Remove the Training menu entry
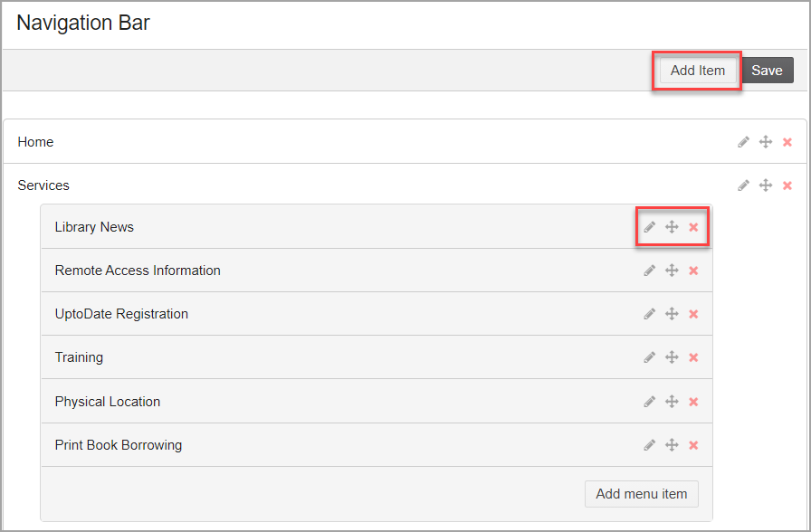This screenshot has width=811, height=532. pos(693,357)
